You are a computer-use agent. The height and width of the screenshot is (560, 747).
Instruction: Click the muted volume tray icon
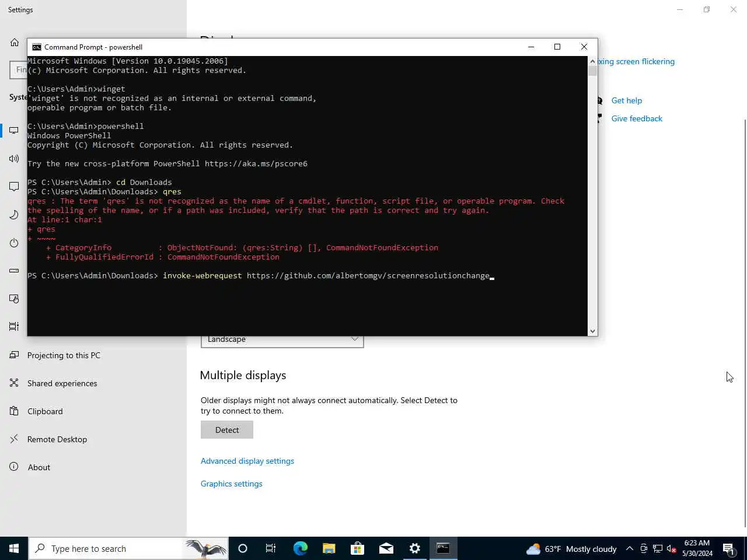click(672, 548)
